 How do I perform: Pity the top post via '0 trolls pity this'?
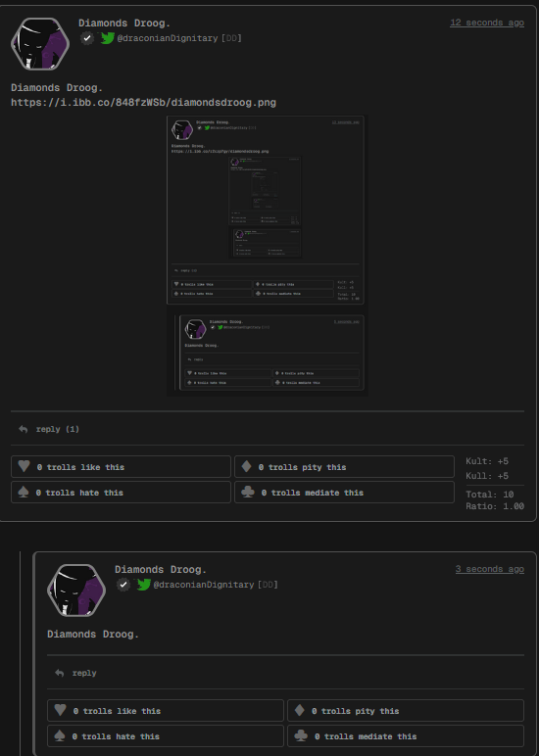click(344, 467)
